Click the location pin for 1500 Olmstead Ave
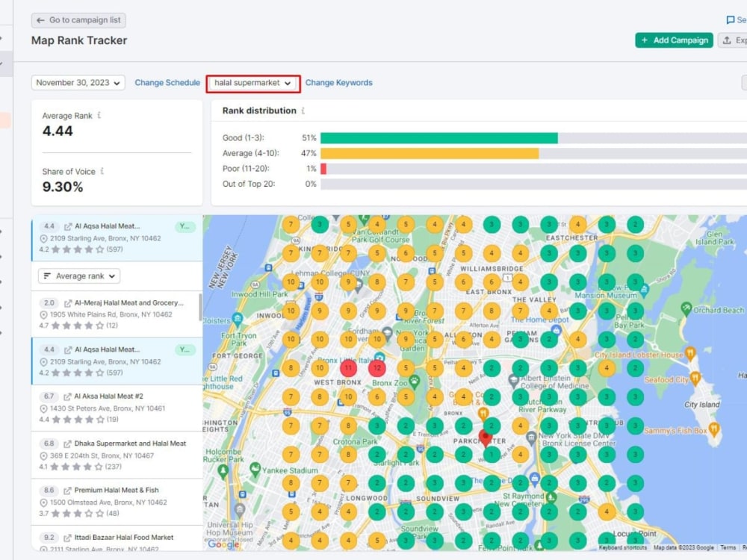Screen dimensions: 747x560 point(43,503)
